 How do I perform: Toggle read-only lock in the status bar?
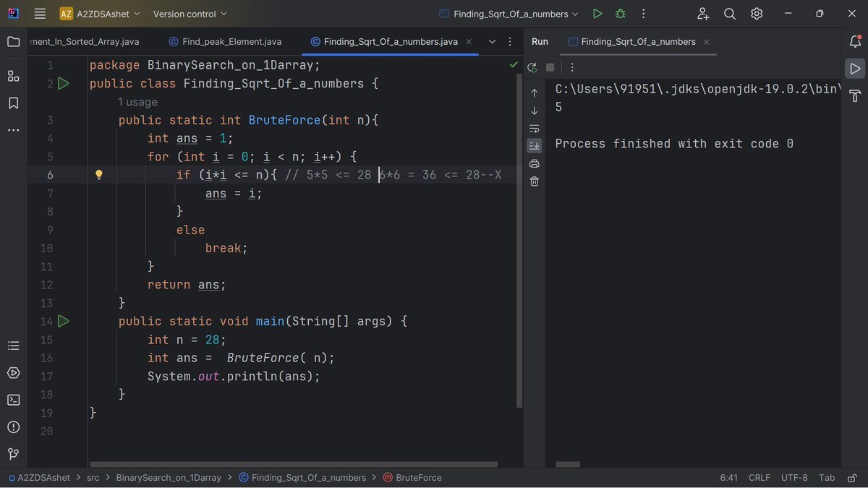pyautogui.click(x=852, y=477)
